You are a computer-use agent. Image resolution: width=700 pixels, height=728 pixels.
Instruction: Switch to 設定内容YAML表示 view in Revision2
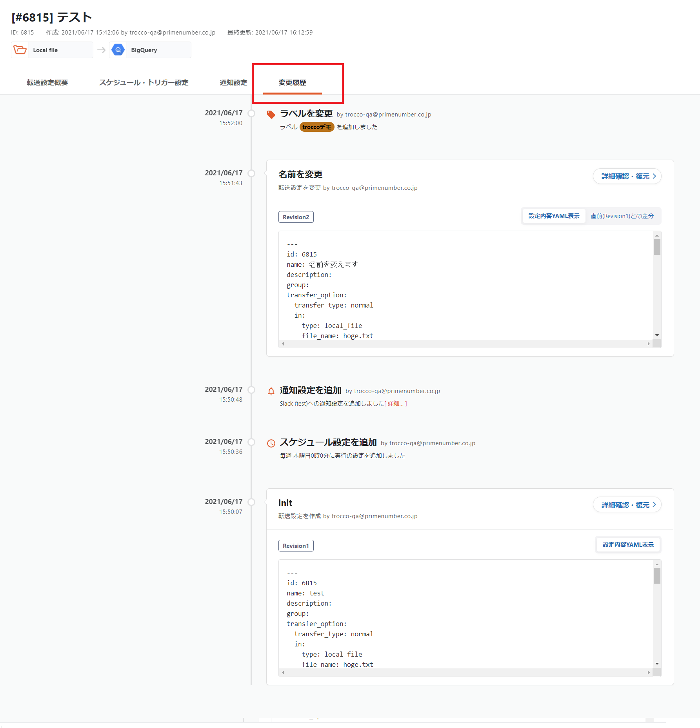[554, 216]
